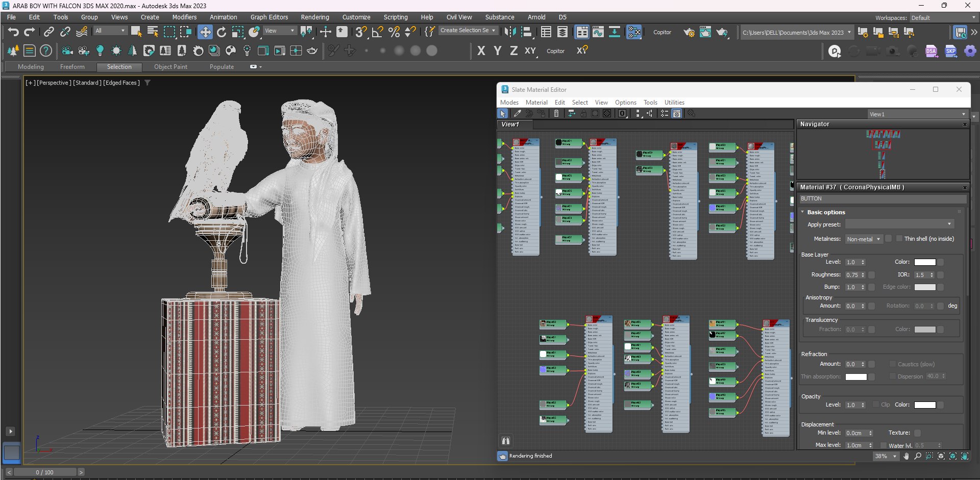This screenshot has width=980, height=480.
Task: Open the Graph Editors menu
Action: coord(269,17)
